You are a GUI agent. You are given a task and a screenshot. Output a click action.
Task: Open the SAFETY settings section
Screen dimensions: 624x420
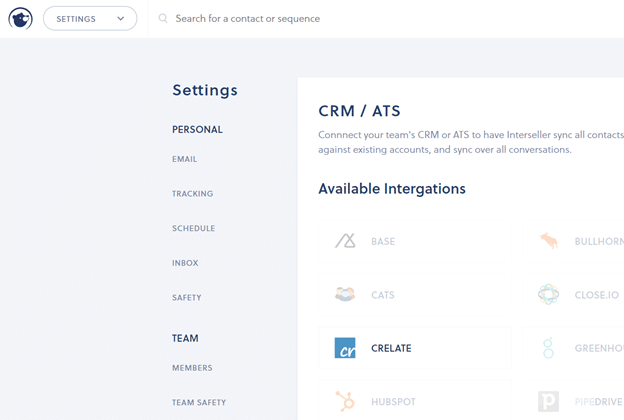(x=187, y=298)
